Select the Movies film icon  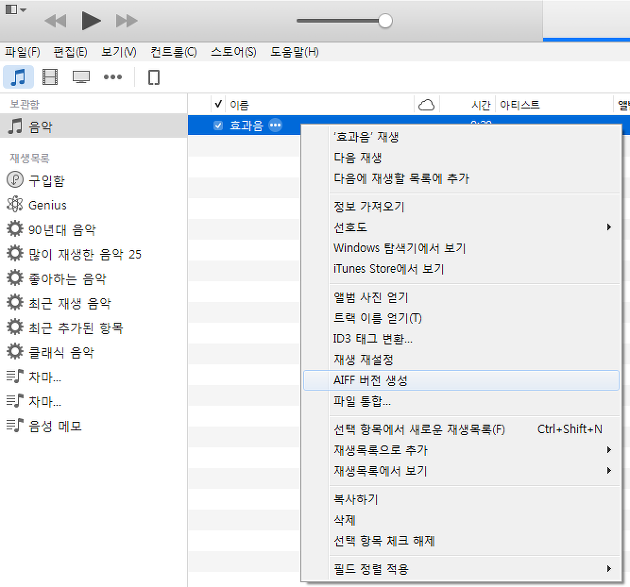50,77
